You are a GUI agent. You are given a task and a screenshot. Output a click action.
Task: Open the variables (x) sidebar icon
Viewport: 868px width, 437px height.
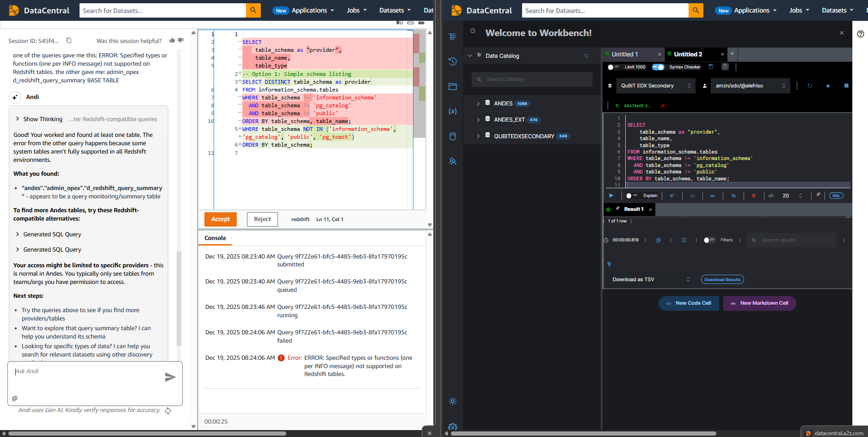(x=453, y=111)
